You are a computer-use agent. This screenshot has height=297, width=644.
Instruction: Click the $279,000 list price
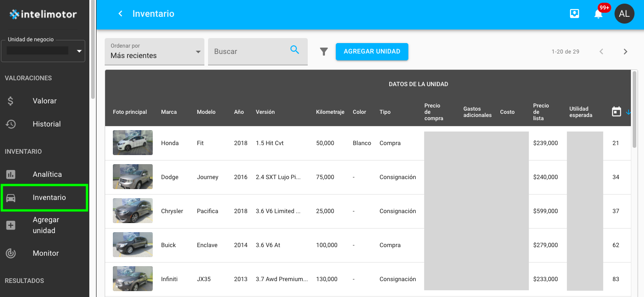pos(546,245)
